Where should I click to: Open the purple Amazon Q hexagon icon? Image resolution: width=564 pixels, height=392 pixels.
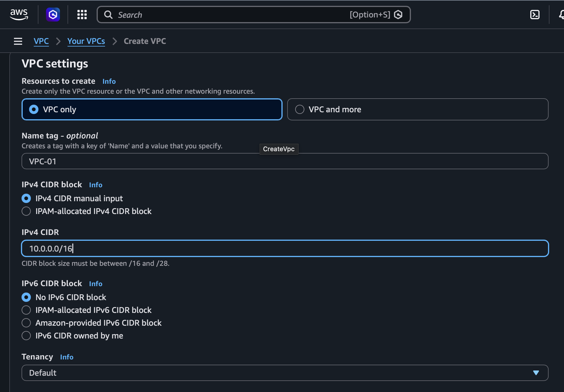coord(53,15)
